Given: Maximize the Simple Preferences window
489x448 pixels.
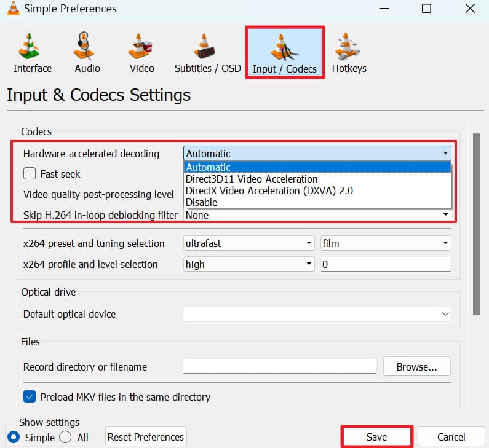Looking at the screenshot, I should 426,9.
